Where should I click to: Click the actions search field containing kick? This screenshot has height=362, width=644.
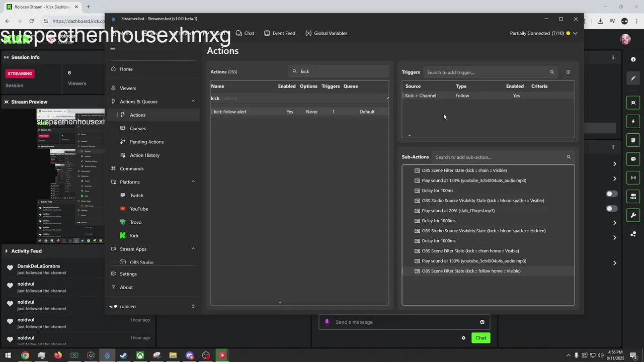tap(339, 71)
